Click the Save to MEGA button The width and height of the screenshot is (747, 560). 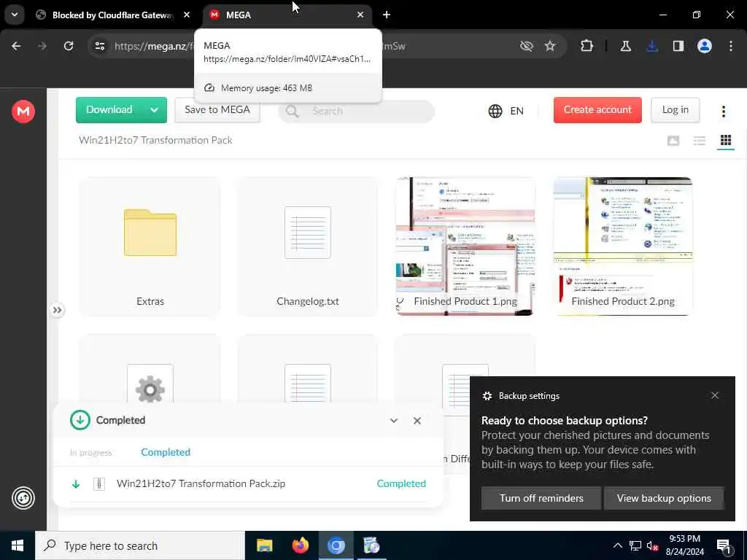pos(217,110)
